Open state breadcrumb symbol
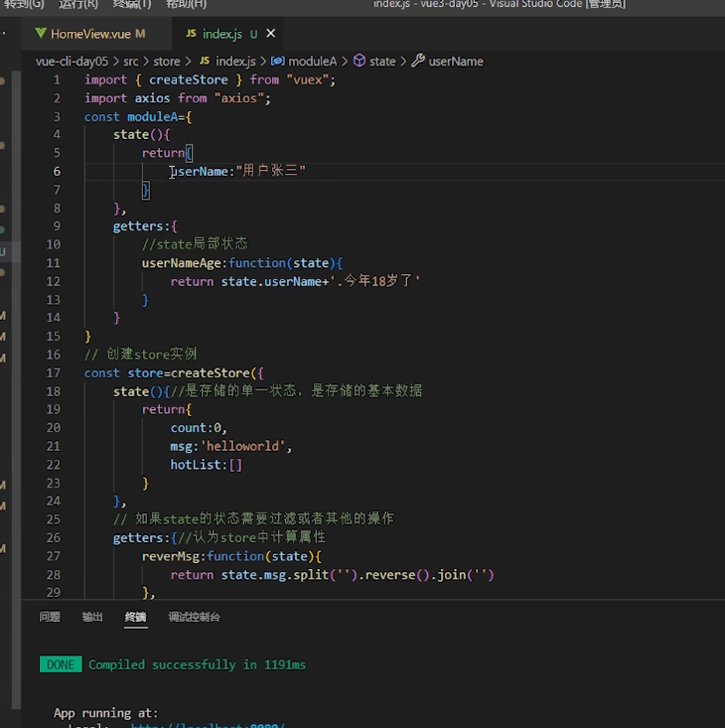725x728 pixels. point(382,62)
